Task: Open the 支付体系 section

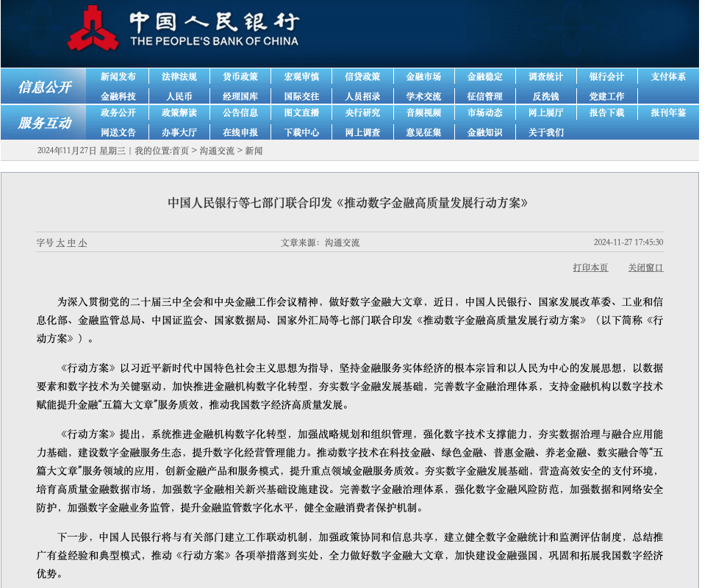Action: [x=668, y=77]
